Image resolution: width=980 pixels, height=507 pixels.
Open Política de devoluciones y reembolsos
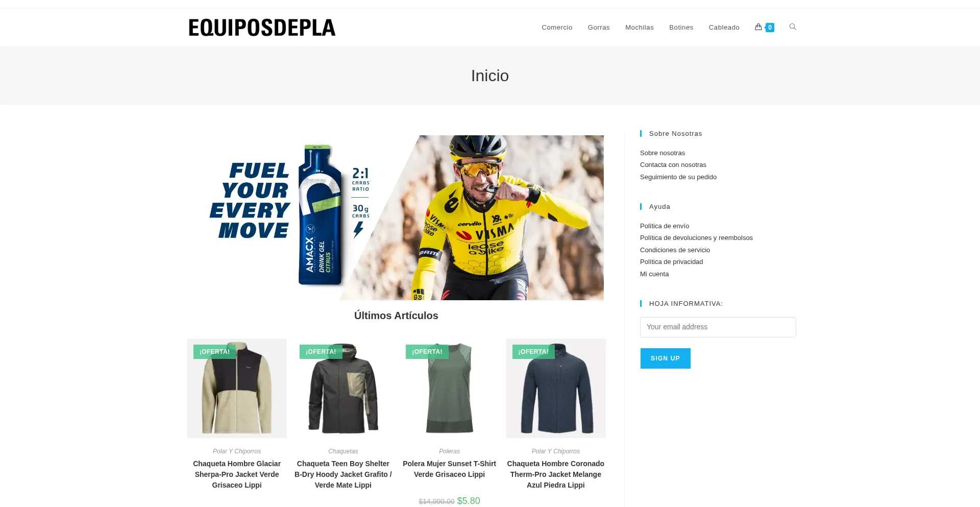click(x=696, y=238)
